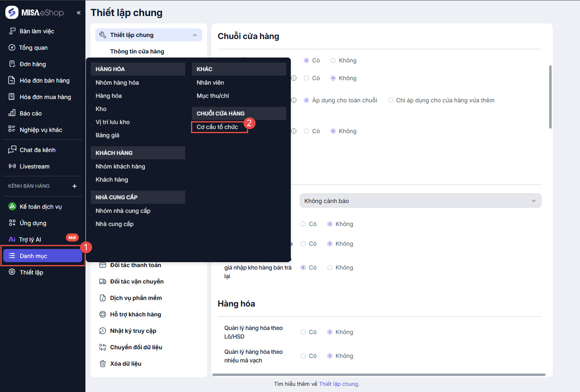Collapse the sidebar with the double-arrow icon
Screen dimensions: 580x392
(78, 13)
